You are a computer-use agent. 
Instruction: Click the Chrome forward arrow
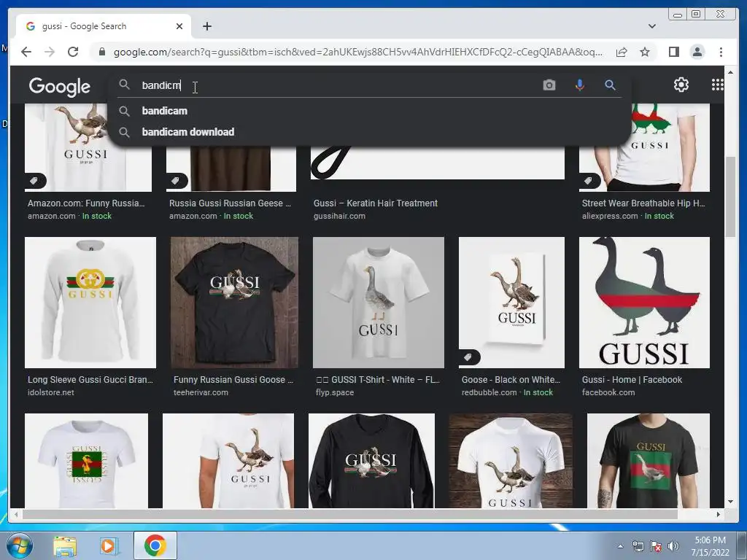[50, 52]
